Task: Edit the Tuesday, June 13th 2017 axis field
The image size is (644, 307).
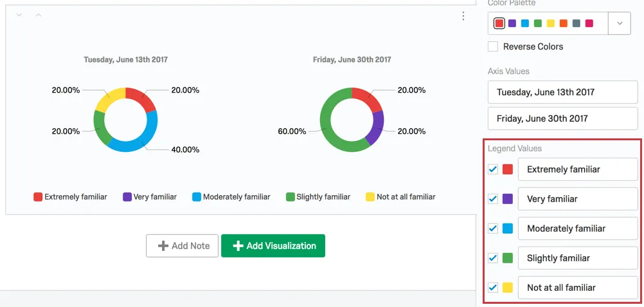Action: (x=562, y=92)
